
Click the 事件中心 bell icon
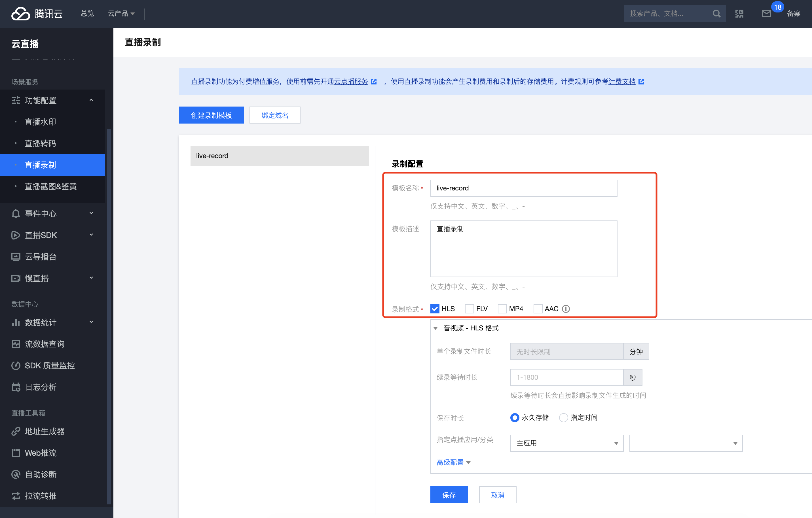tap(16, 213)
